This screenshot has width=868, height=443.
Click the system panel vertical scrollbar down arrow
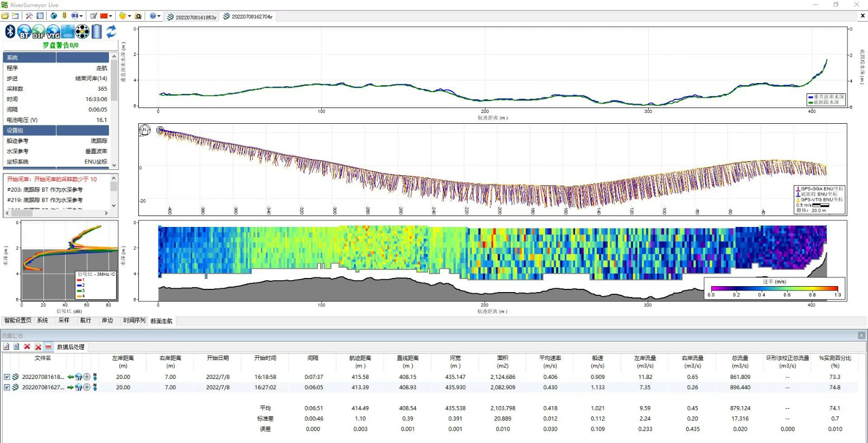(x=114, y=165)
